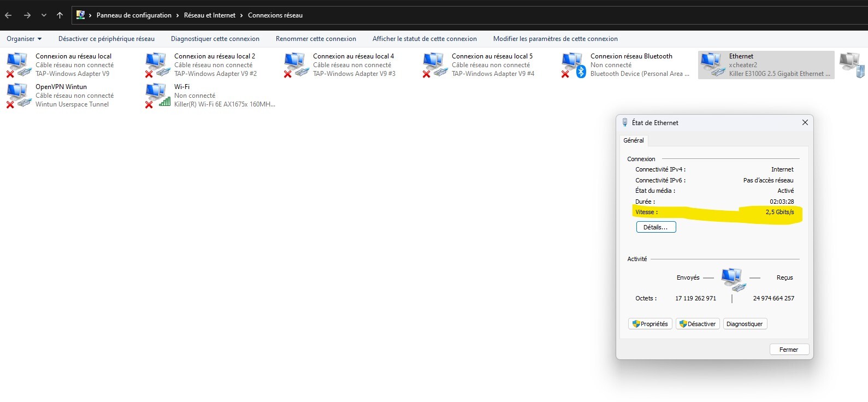Select Connexion au réseau local 2 icon
The image size is (868, 402).
pyautogui.click(x=157, y=64)
